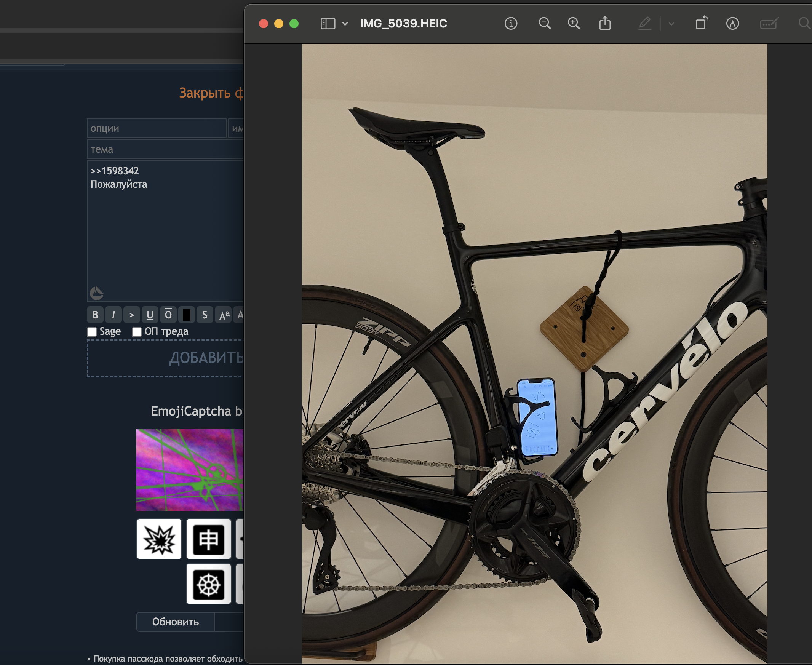Apply bold formatting with B button

click(x=95, y=315)
